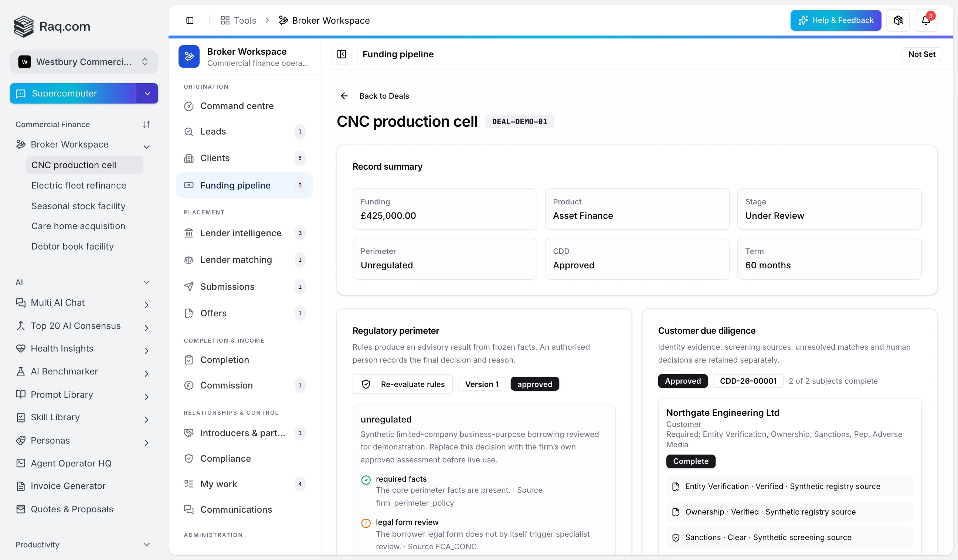
Task: Sort the Commercial Finance section
Action: (146, 125)
